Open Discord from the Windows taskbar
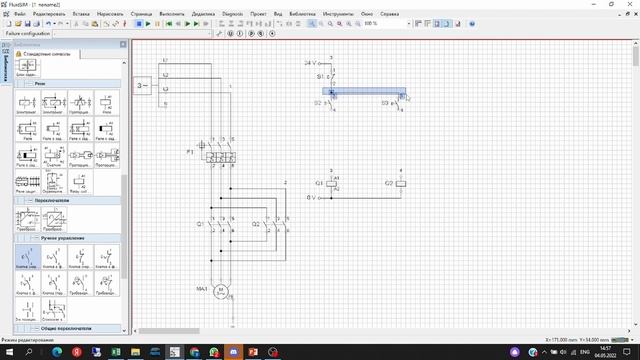Viewport: 640px width, 360px height. pos(233,352)
